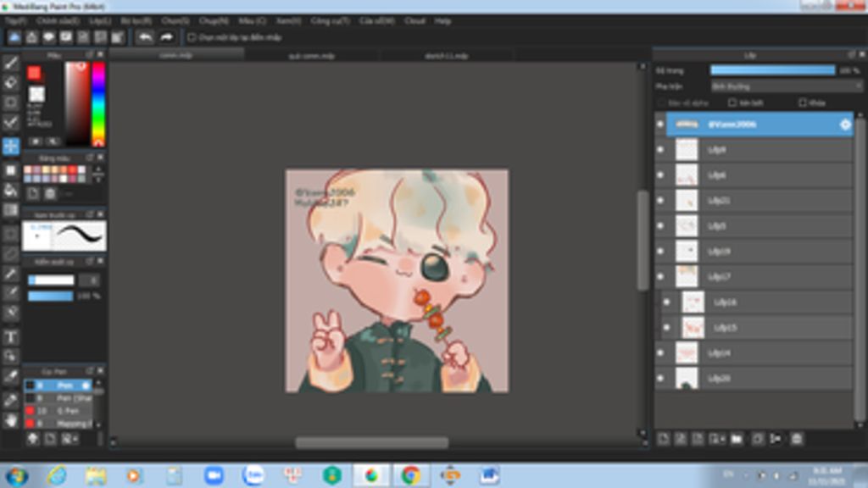The height and width of the screenshot is (488, 868).
Task: Add a new brush in brush panel
Action: point(50,439)
